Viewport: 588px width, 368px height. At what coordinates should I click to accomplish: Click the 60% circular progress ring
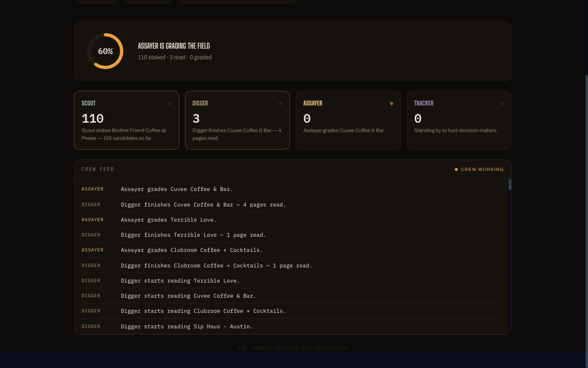click(105, 51)
